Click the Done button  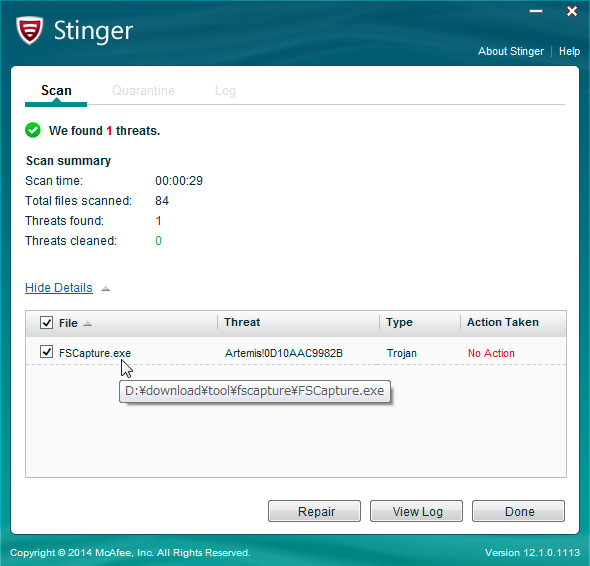click(519, 511)
